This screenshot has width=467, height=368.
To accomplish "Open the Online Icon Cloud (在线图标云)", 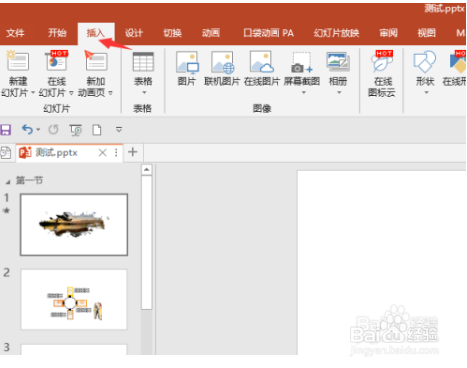I will (x=382, y=61).
